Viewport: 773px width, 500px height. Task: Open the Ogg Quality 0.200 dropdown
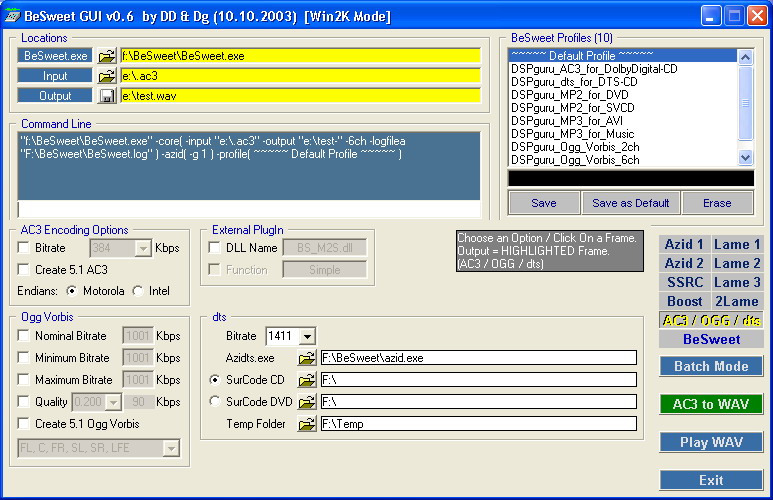(x=114, y=402)
